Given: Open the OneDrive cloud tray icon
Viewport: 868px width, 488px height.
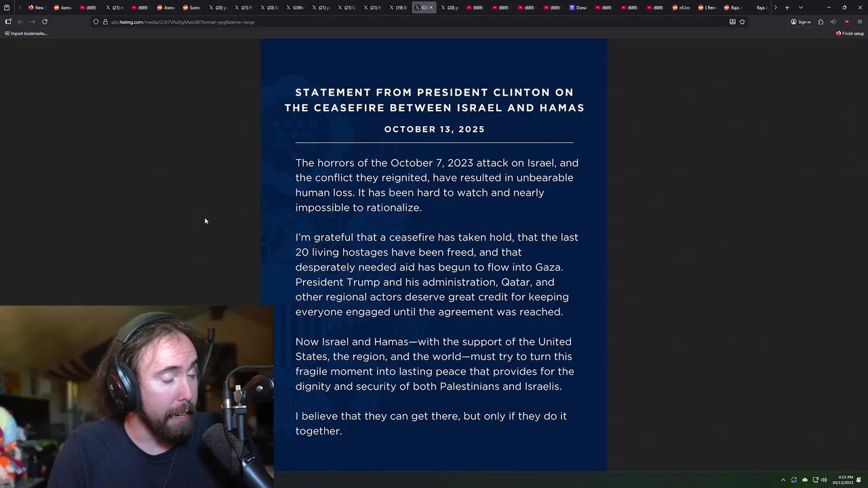Looking at the screenshot, I should (805, 480).
